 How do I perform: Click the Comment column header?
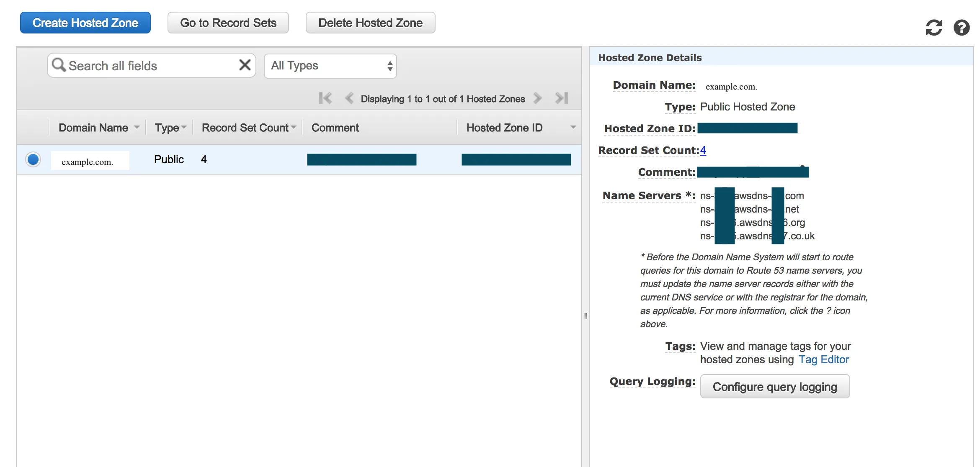pos(335,128)
